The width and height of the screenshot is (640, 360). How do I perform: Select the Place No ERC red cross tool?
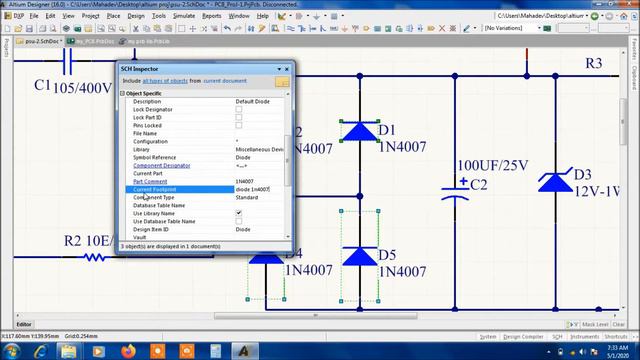(442, 29)
